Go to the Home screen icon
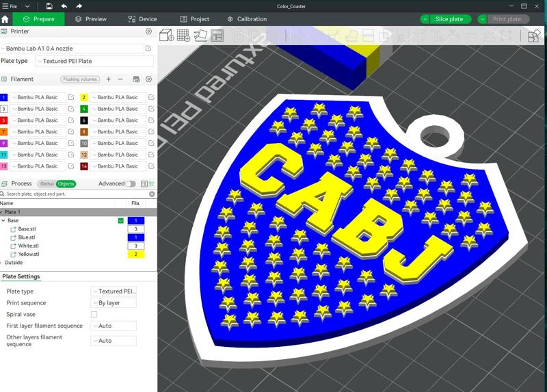 [x=5, y=19]
